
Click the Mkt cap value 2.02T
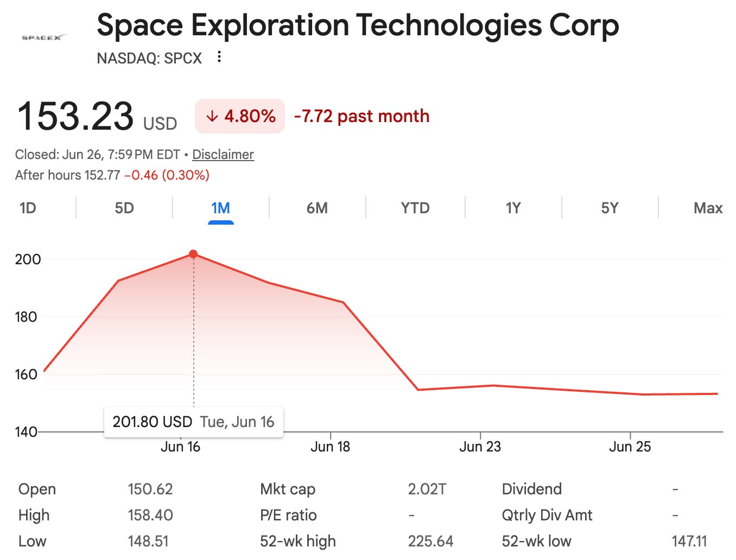point(427,489)
